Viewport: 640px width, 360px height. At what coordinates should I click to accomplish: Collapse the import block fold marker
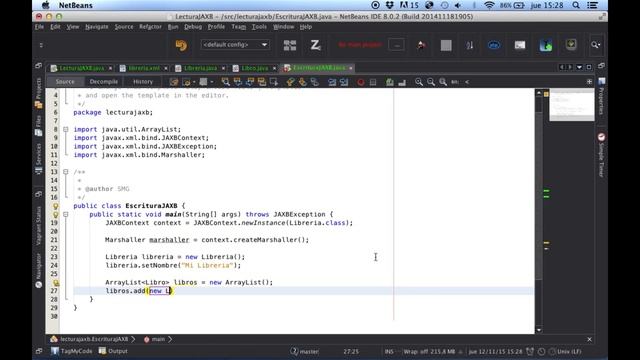66,129
